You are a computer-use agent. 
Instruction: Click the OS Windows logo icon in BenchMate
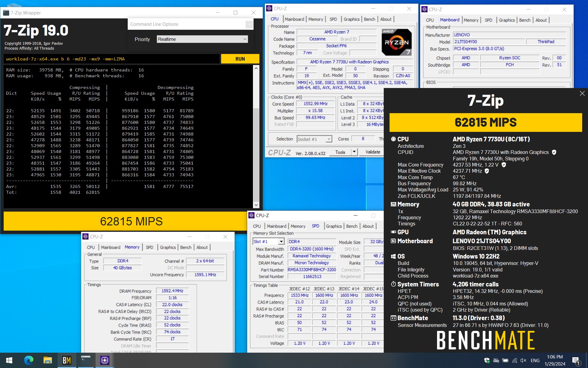[x=393, y=256]
